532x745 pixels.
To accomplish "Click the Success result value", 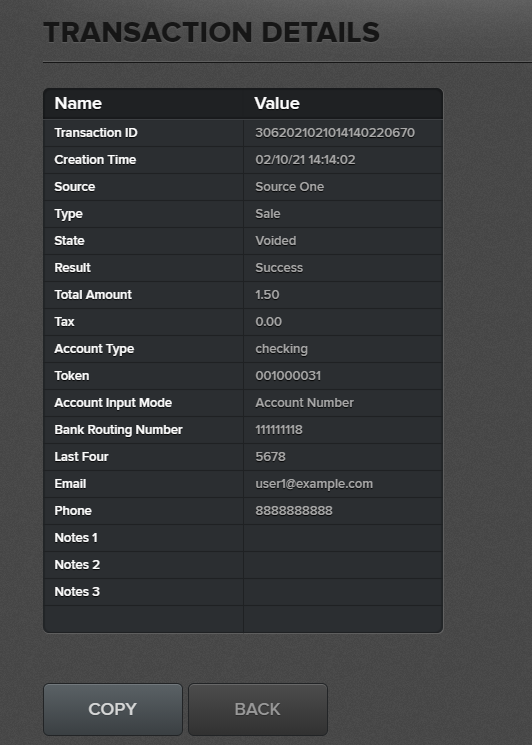I will tap(279, 268).
